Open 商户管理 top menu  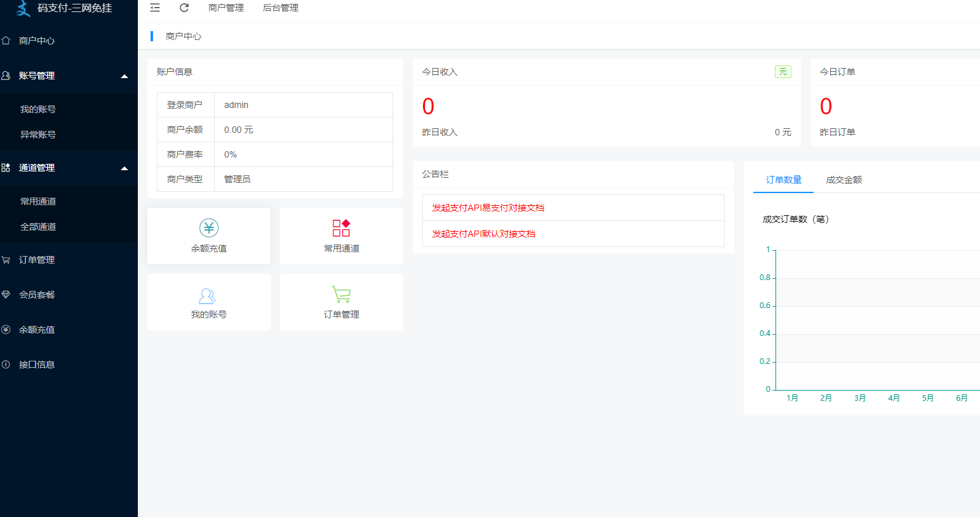pos(226,8)
